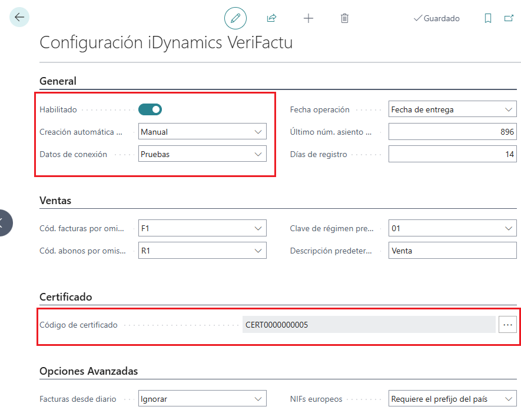
Task: Open page in new window icon
Action: (509, 18)
